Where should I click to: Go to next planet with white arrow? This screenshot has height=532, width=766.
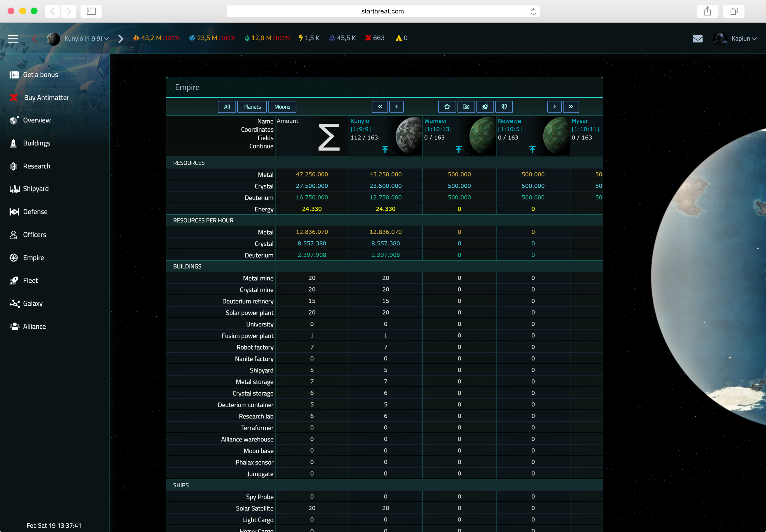pyautogui.click(x=121, y=39)
